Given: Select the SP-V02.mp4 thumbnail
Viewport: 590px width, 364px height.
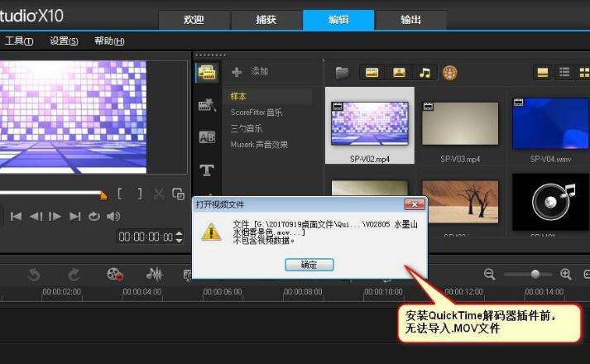Looking at the screenshot, I should pos(370,126).
